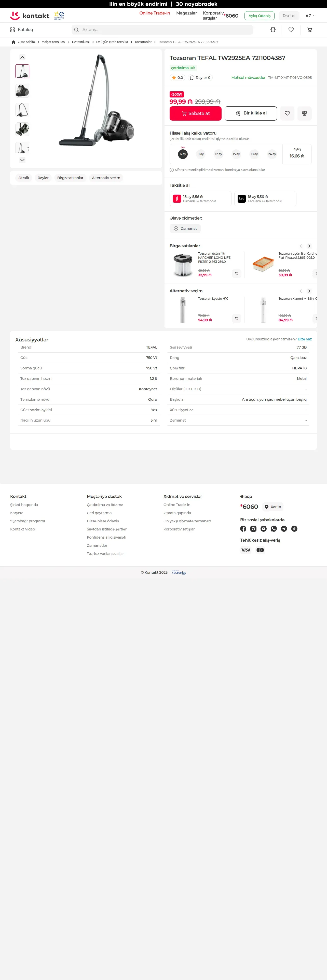This screenshot has width=327, height=980.
Task: Click the Kontakt logo in header
Action: (30, 16)
